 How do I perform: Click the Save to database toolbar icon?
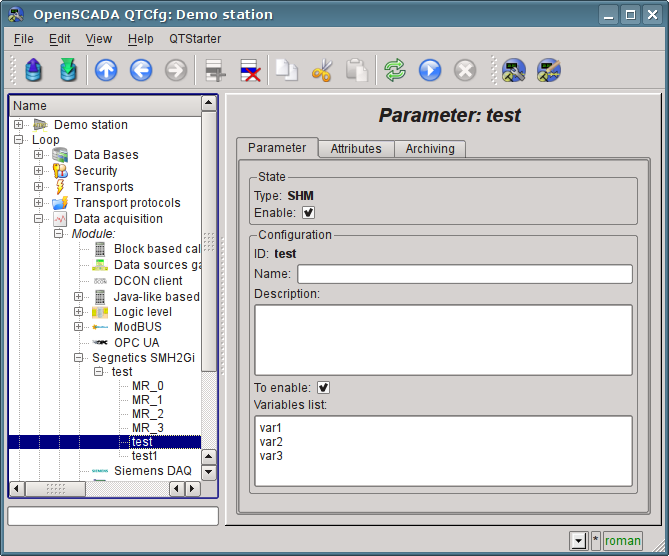67,70
